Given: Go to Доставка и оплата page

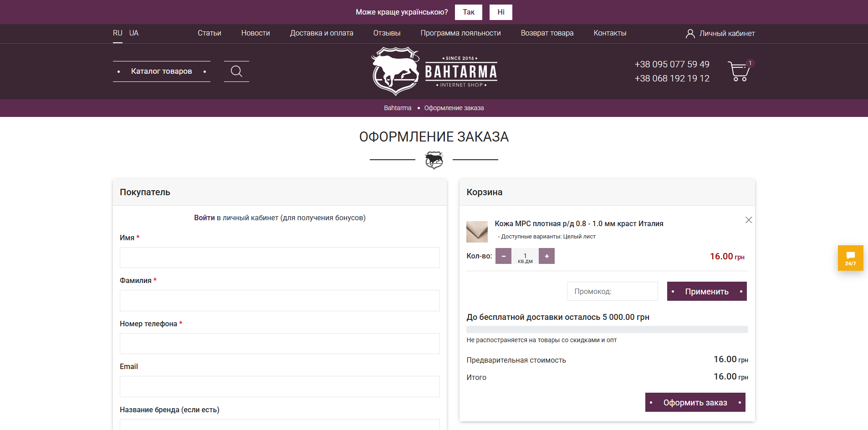Looking at the screenshot, I should (x=322, y=33).
